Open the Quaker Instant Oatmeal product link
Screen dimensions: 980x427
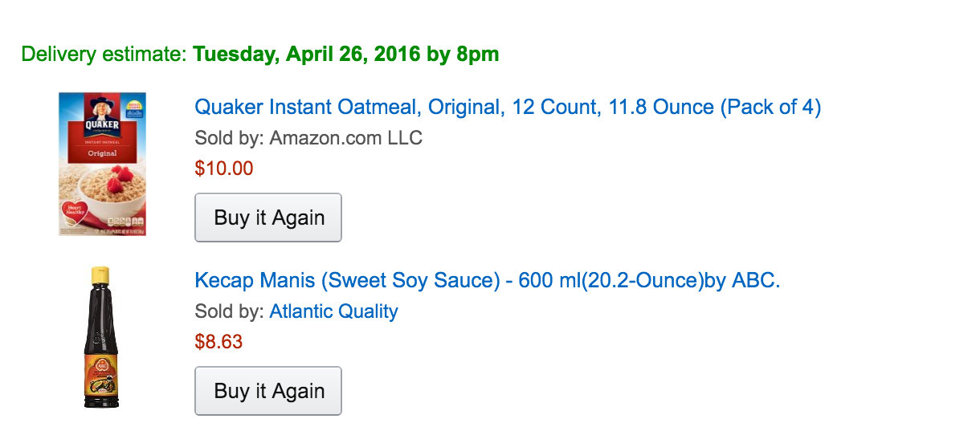point(507,108)
